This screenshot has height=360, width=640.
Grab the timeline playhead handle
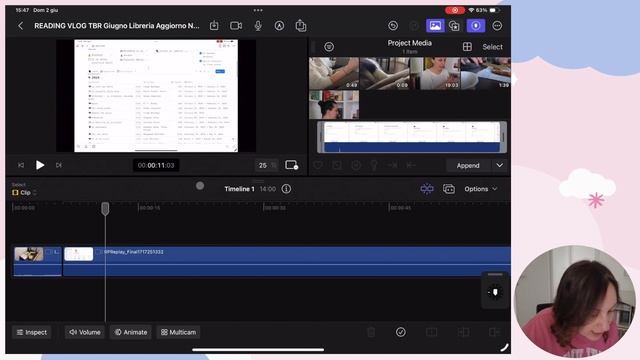[x=105, y=209]
